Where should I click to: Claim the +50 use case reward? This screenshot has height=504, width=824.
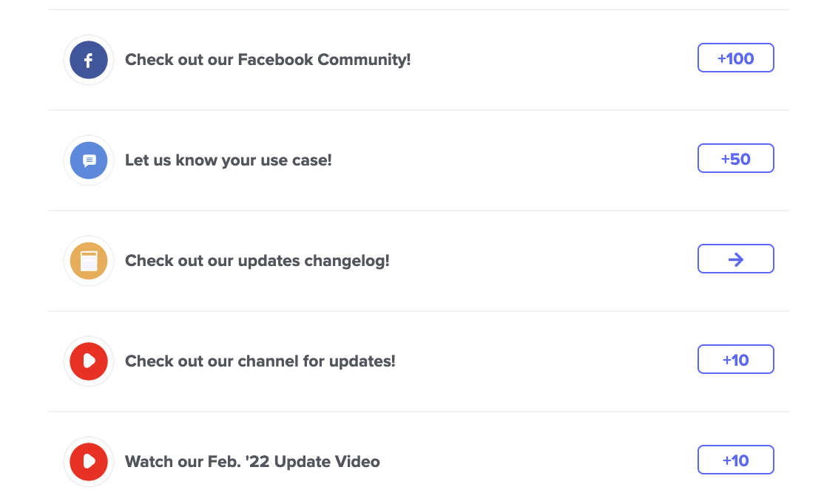[x=736, y=158]
